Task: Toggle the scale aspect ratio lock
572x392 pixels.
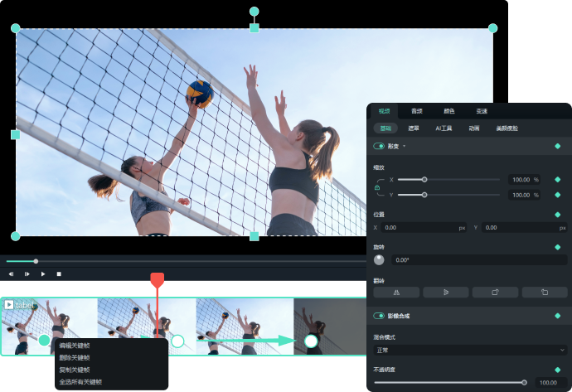Action: 377,187
